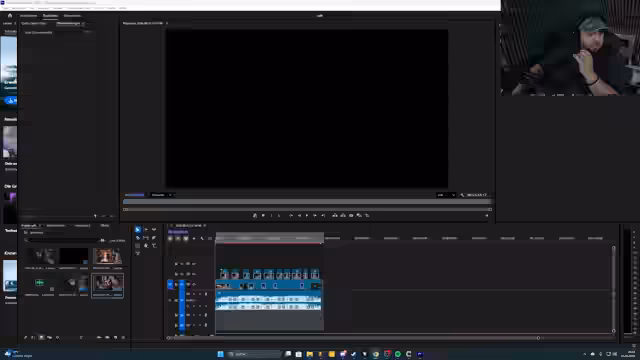Open the Effekteinstellungen panel menu
The image size is (640, 360).
coord(84,23)
